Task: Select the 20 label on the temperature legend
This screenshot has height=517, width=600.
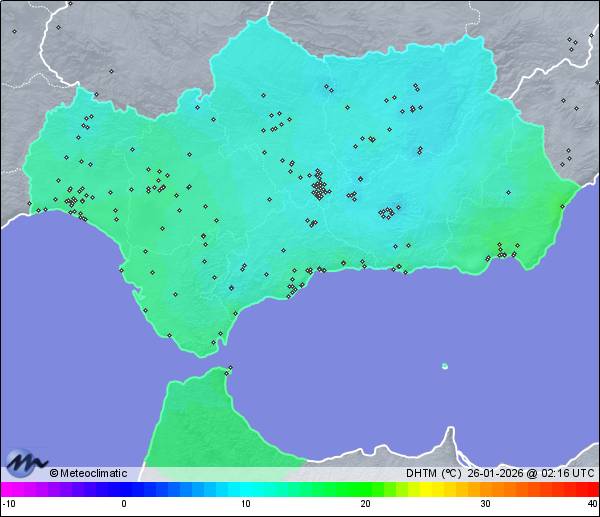Action: click(365, 504)
